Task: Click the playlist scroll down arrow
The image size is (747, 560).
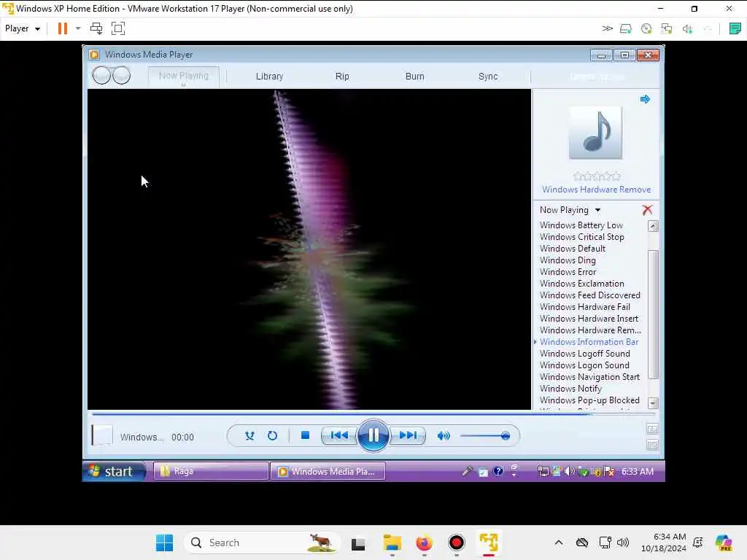Action: [x=653, y=402]
